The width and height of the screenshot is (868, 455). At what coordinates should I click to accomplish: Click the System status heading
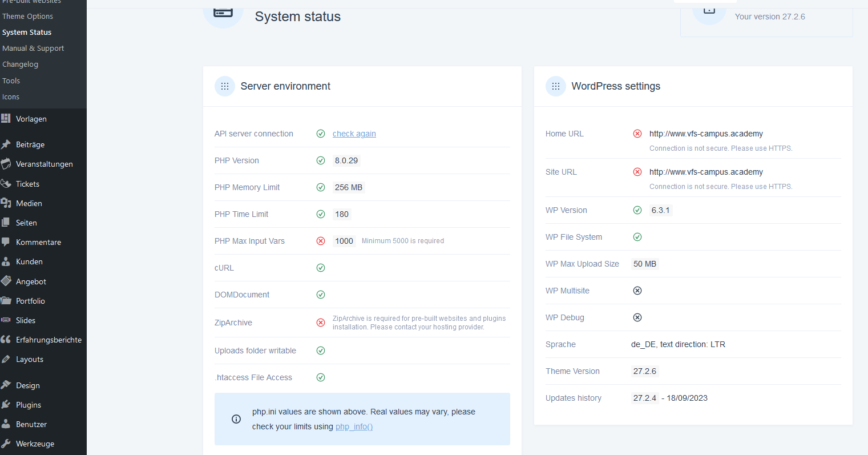click(x=298, y=17)
